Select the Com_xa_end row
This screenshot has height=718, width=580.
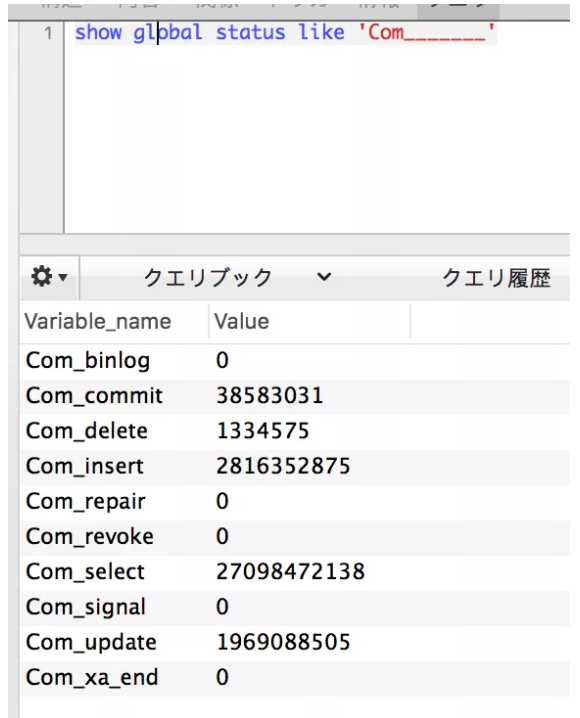click(295, 678)
